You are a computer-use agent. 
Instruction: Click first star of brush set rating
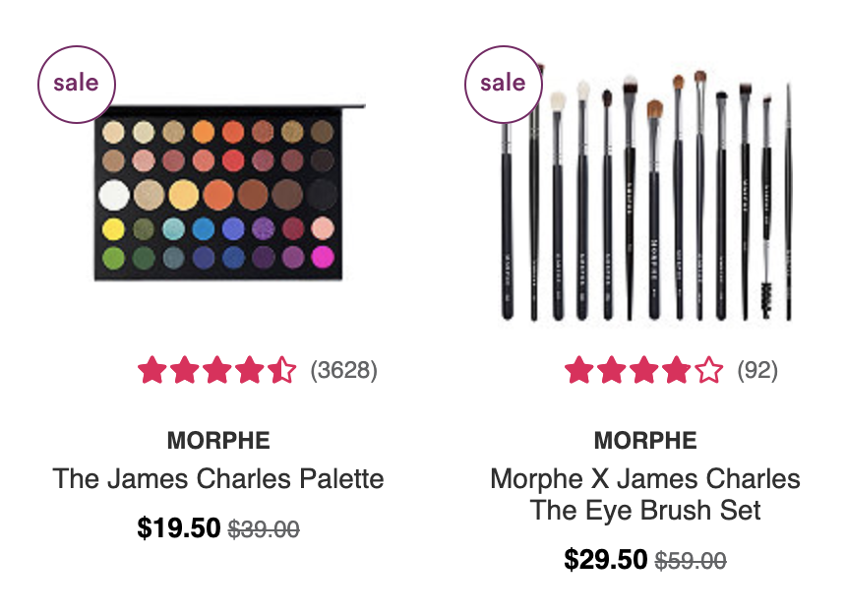coord(579,370)
